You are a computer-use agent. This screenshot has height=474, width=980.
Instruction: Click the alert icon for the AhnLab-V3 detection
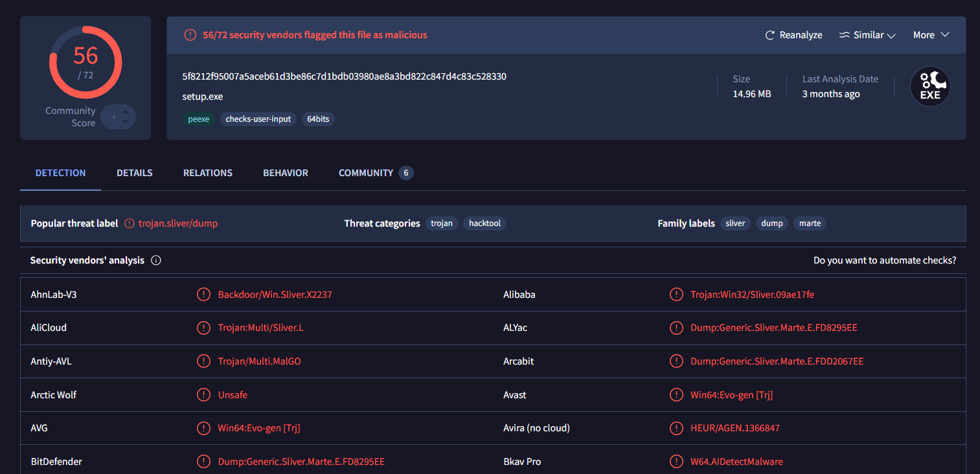coord(203,295)
